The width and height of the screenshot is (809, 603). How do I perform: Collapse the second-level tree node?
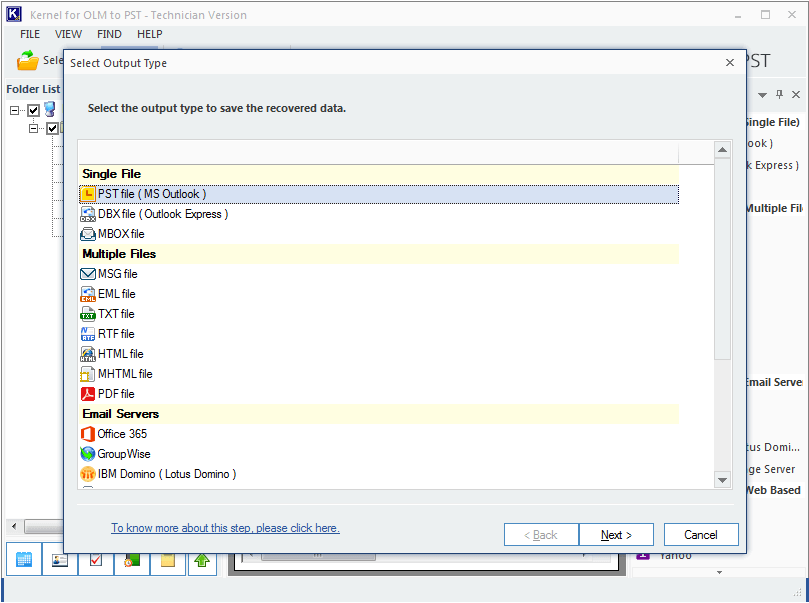point(34,128)
